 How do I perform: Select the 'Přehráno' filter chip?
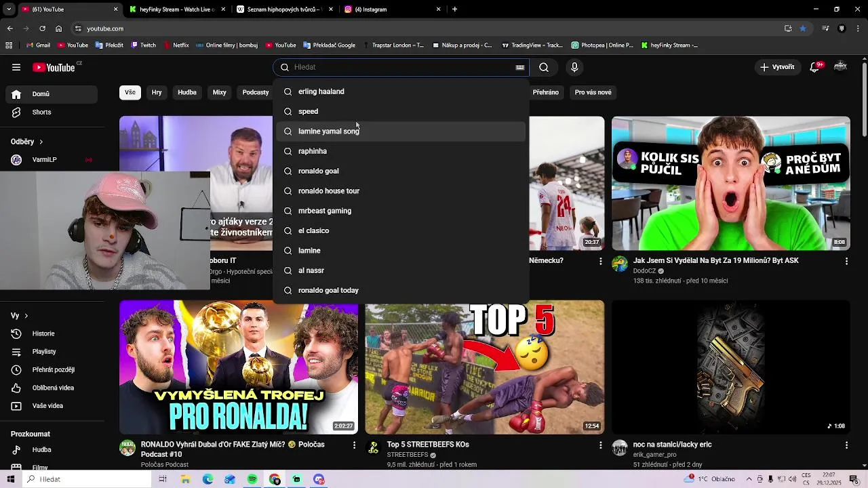(x=546, y=92)
